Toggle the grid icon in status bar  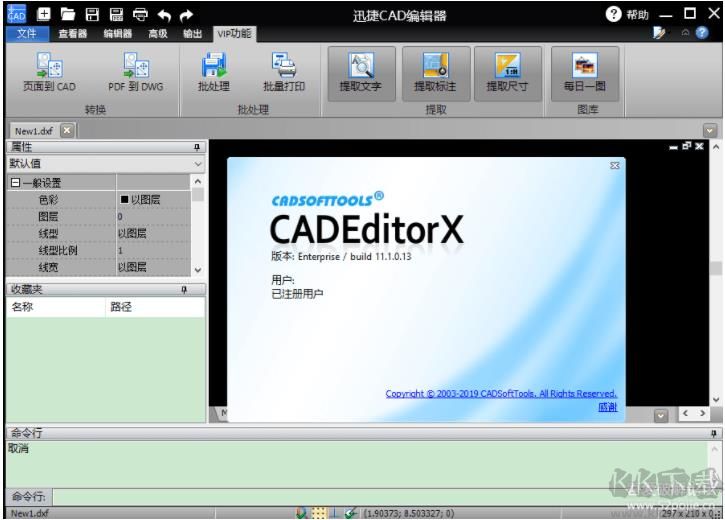(319, 512)
